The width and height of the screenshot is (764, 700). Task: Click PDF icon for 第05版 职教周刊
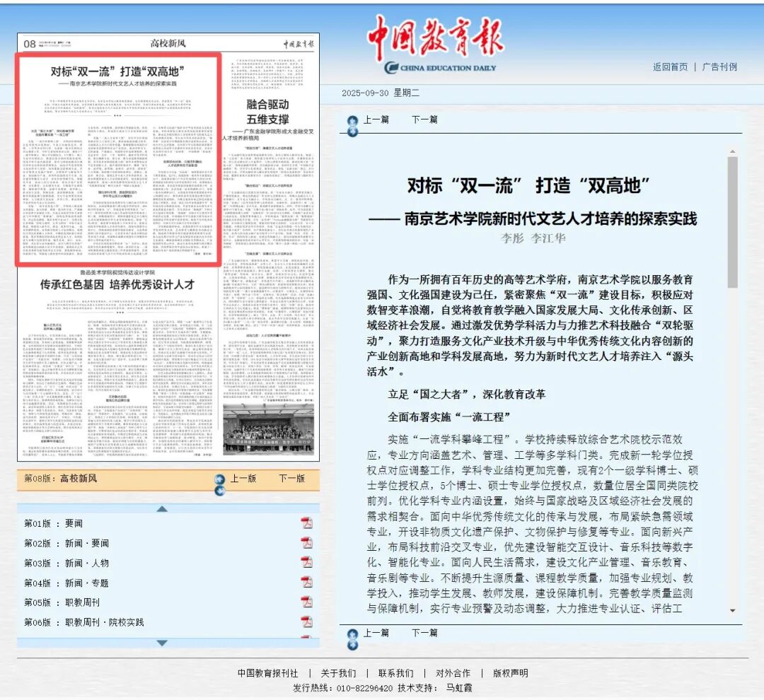tap(306, 602)
